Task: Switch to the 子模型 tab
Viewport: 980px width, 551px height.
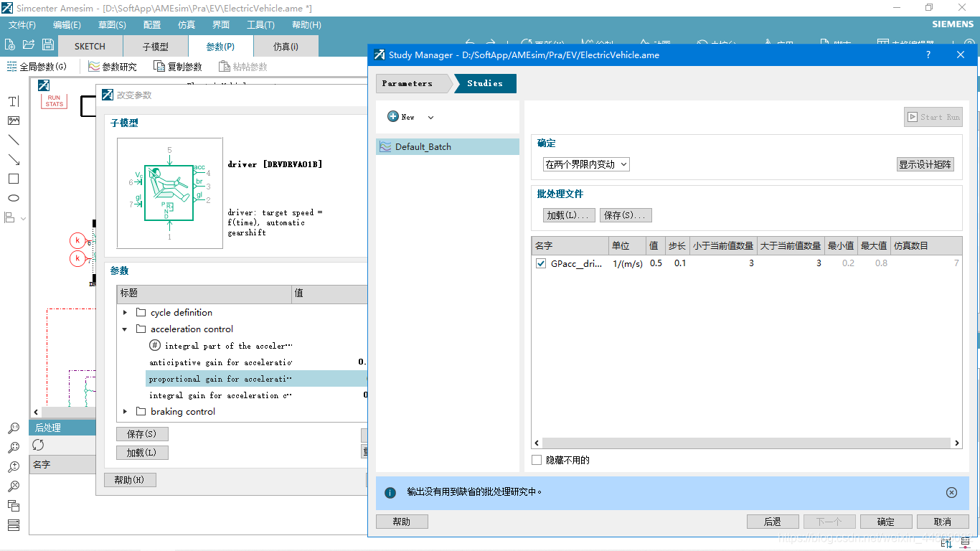Action: (156, 46)
